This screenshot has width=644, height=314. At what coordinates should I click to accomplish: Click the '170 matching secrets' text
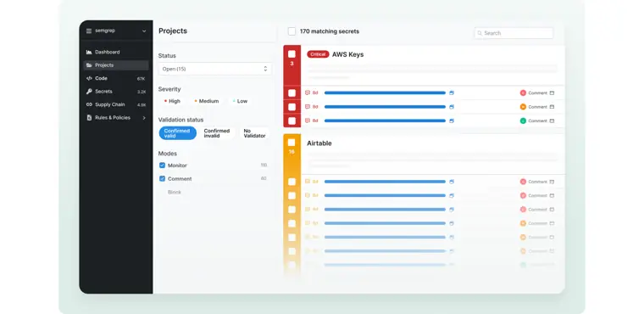tap(330, 31)
